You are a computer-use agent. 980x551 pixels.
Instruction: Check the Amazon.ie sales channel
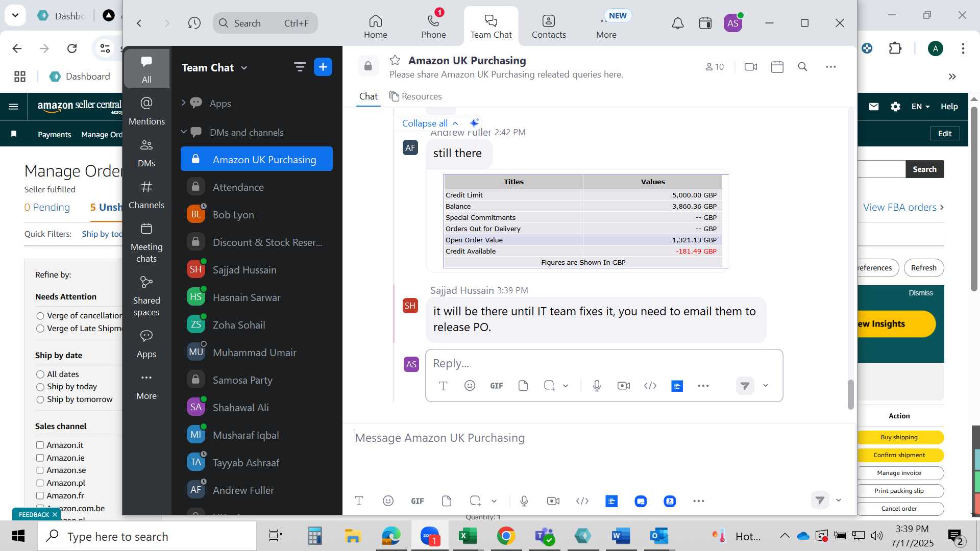pyautogui.click(x=40, y=458)
